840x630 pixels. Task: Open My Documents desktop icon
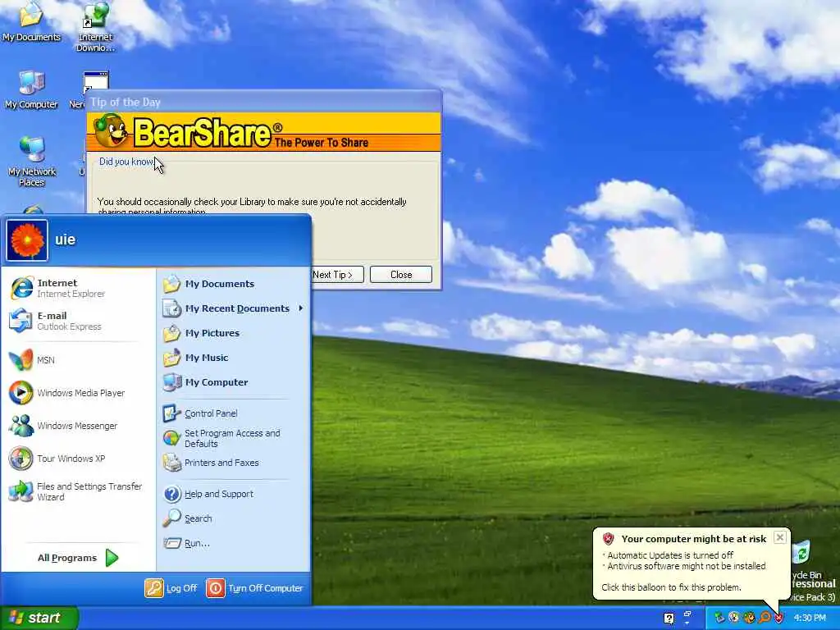31,22
